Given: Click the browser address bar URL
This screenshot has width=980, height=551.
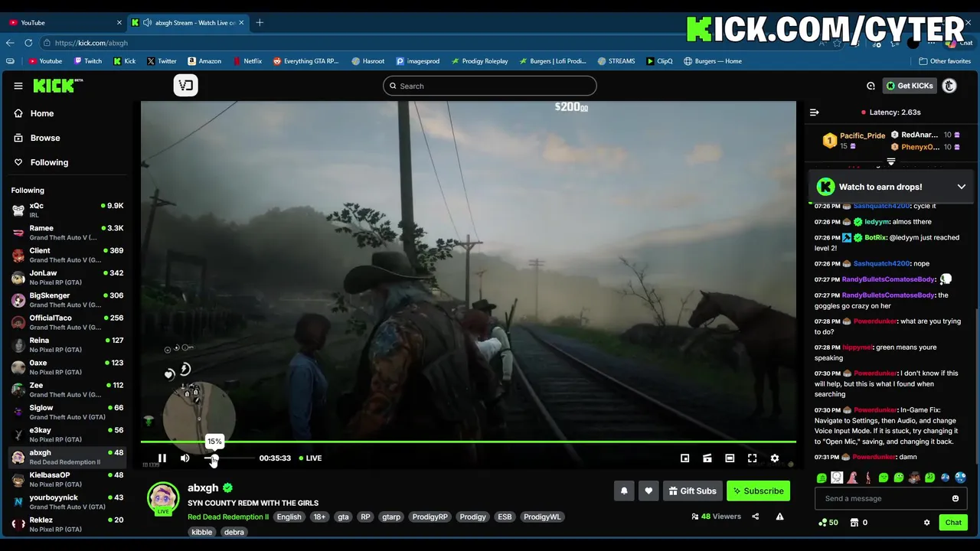Looking at the screenshot, I should pyautogui.click(x=91, y=43).
